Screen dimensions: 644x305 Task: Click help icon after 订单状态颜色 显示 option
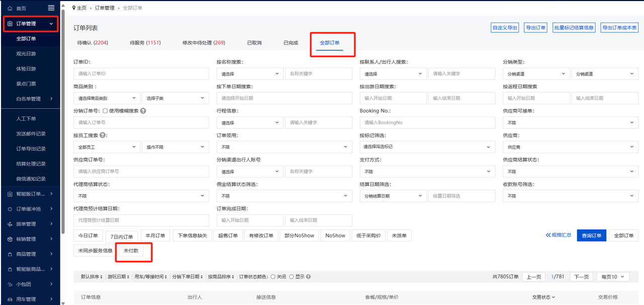[308, 277]
